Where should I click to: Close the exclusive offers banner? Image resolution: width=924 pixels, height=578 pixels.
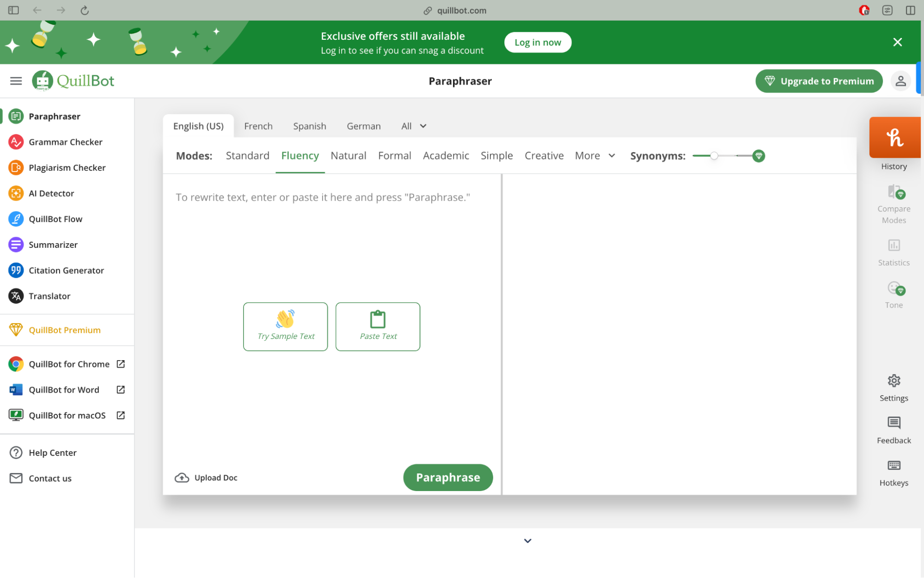click(898, 42)
